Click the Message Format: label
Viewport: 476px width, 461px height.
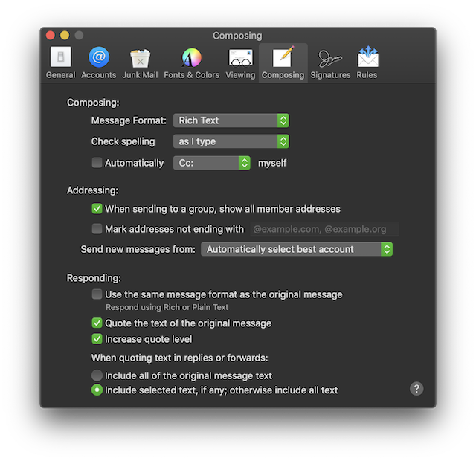click(129, 120)
